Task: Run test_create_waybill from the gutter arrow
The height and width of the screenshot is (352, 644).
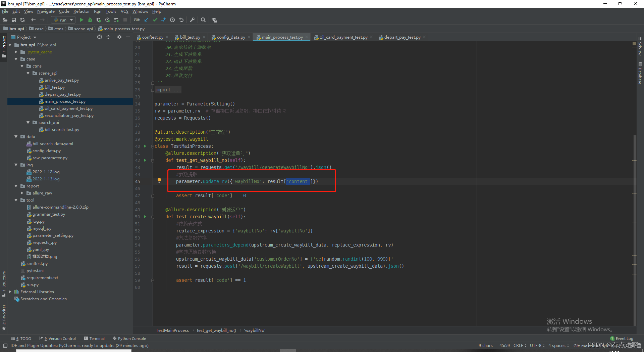Action: [x=145, y=217]
